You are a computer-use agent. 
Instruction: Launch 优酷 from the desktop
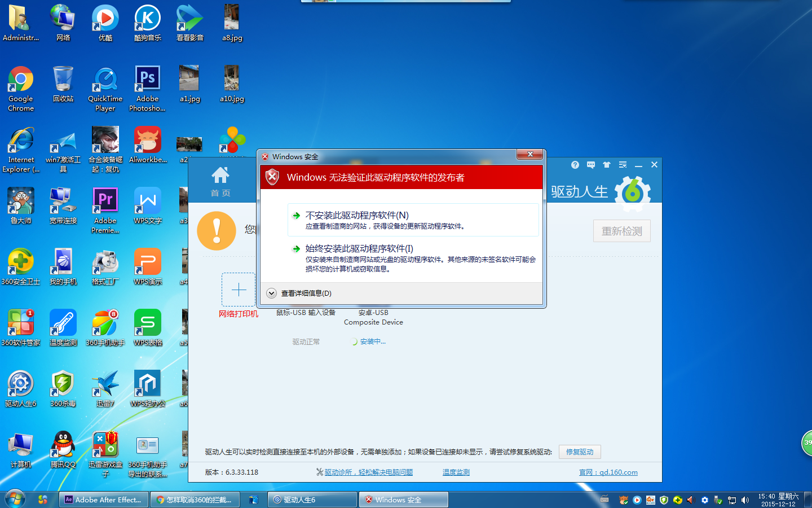tap(105, 23)
